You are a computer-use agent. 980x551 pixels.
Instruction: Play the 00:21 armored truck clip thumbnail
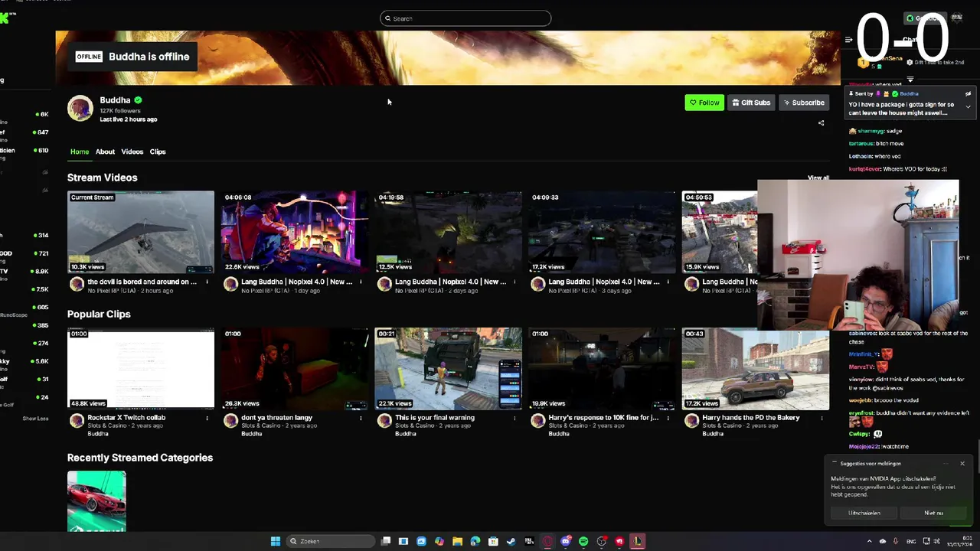click(x=449, y=369)
